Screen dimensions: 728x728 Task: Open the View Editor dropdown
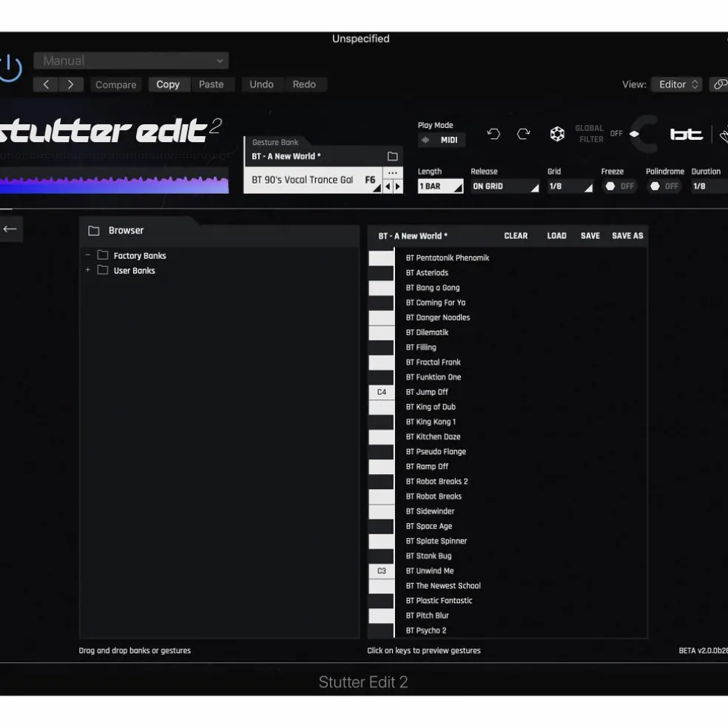coord(676,84)
